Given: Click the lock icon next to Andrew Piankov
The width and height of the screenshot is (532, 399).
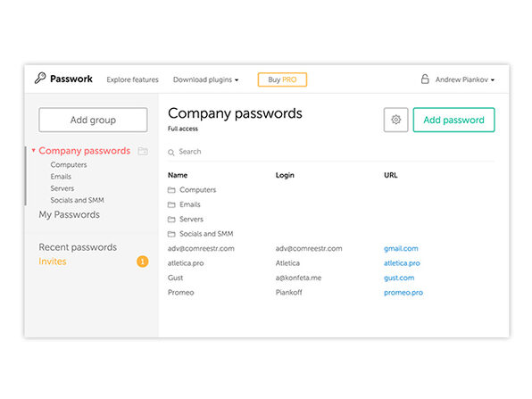Looking at the screenshot, I should tap(425, 79).
